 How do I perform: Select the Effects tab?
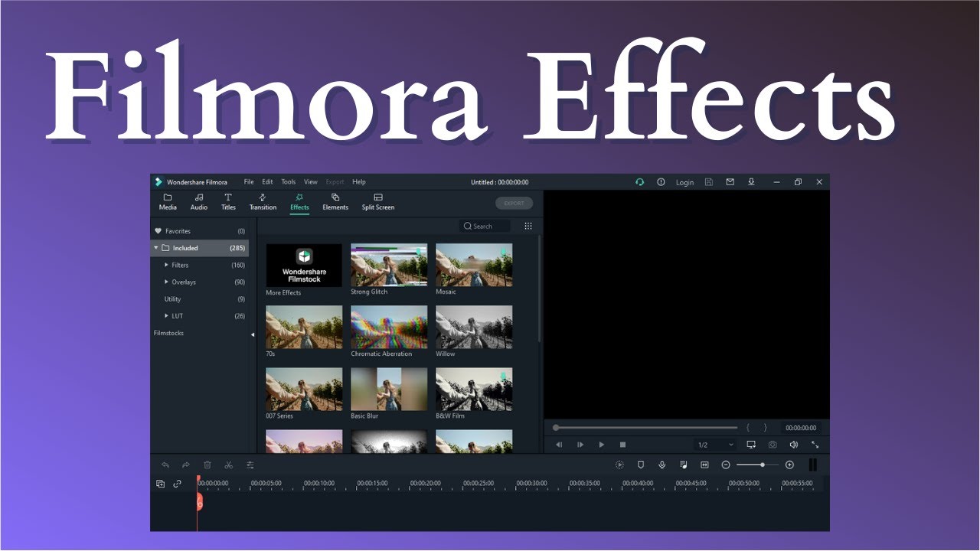(x=299, y=202)
